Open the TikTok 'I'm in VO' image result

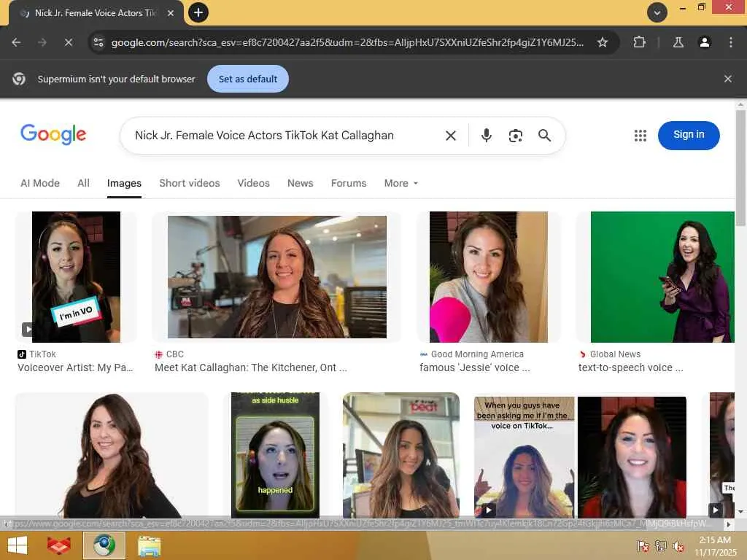pos(76,276)
